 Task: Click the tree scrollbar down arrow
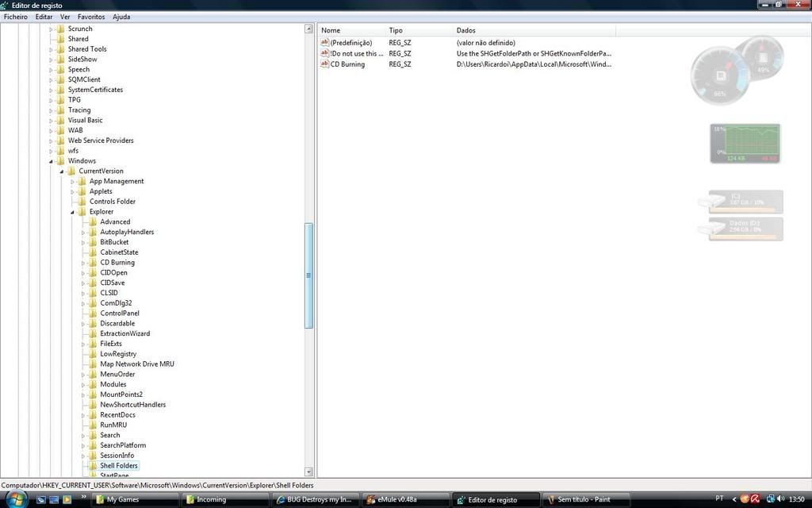click(309, 471)
